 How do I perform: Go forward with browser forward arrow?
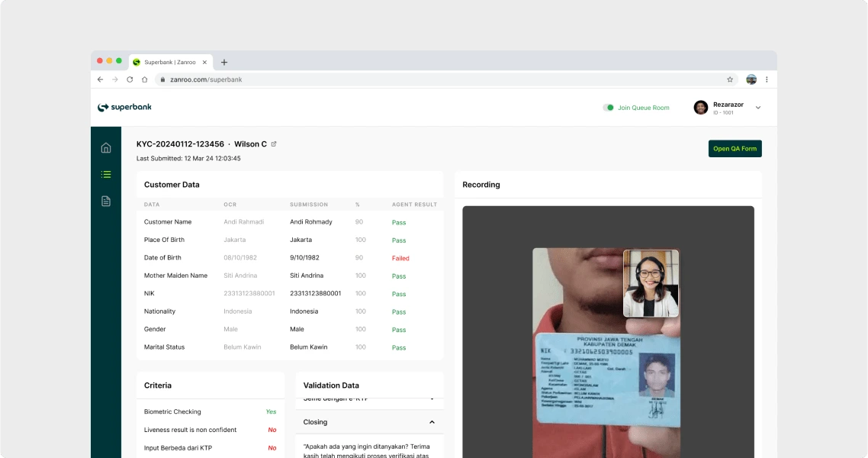[114, 79]
